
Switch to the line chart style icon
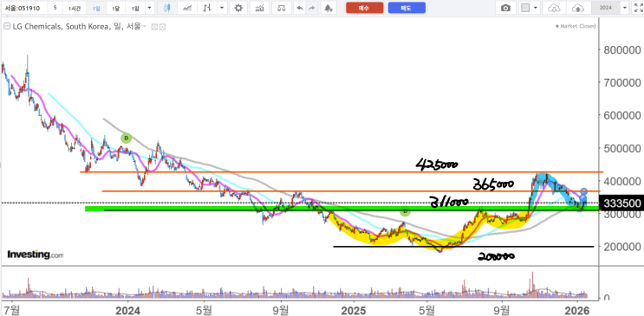pyautogui.click(x=187, y=8)
